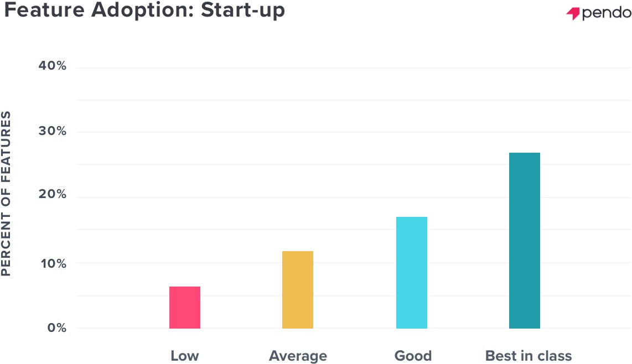Click the 10% axis label
The height and width of the screenshot is (364, 632).
coord(53,264)
